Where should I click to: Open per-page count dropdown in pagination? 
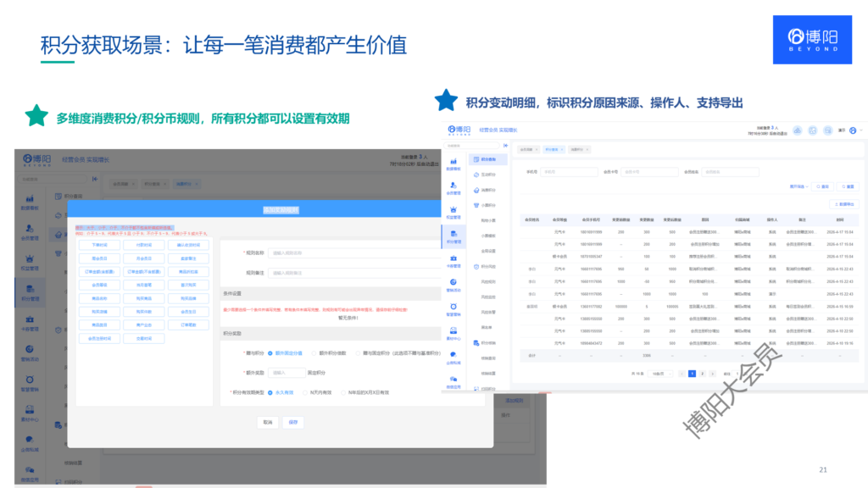pos(660,374)
